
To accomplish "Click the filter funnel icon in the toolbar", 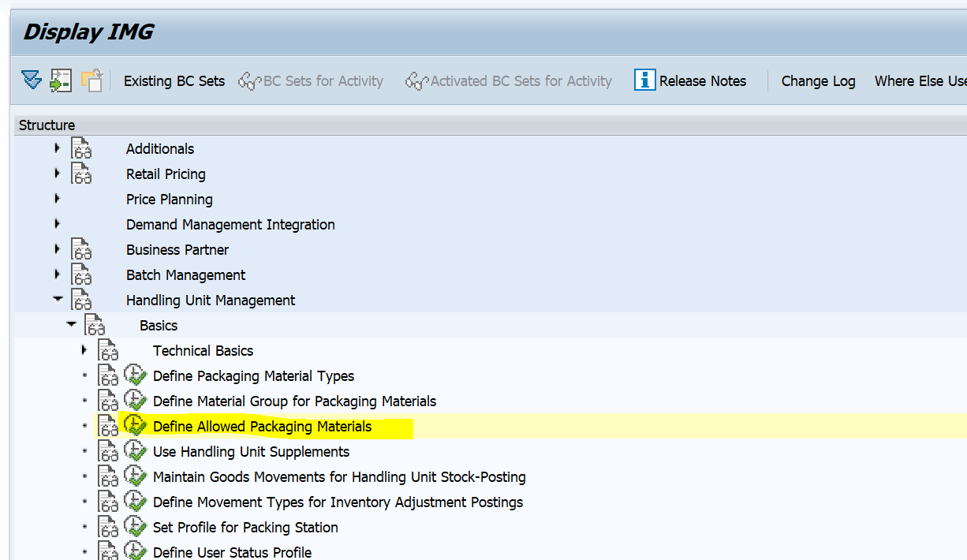I will [x=31, y=80].
